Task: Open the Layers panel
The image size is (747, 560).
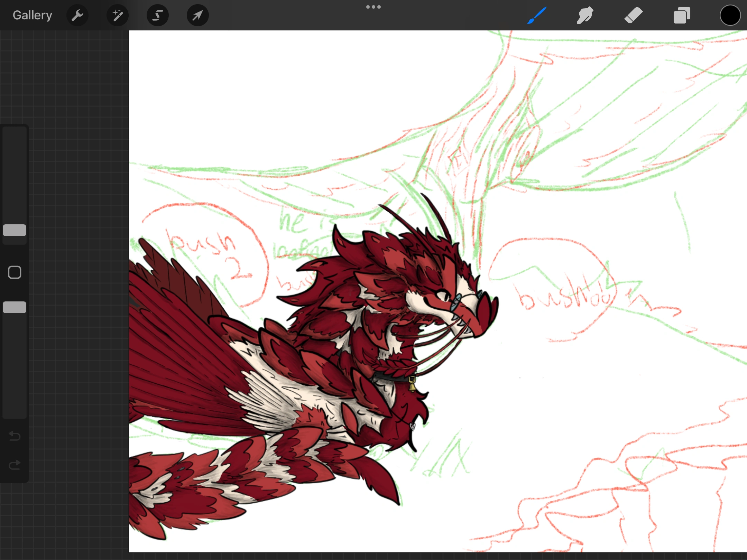Action: pyautogui.click(x=682, y=15)
